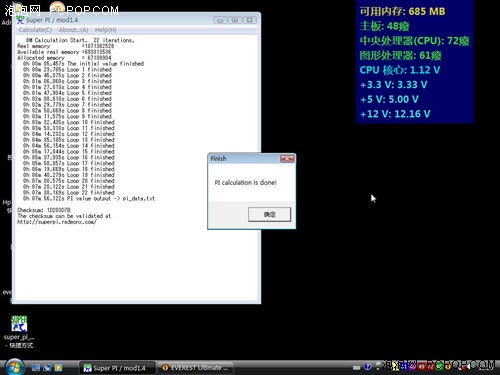Click 'PI calculation is done!' message text

[246, 183]
